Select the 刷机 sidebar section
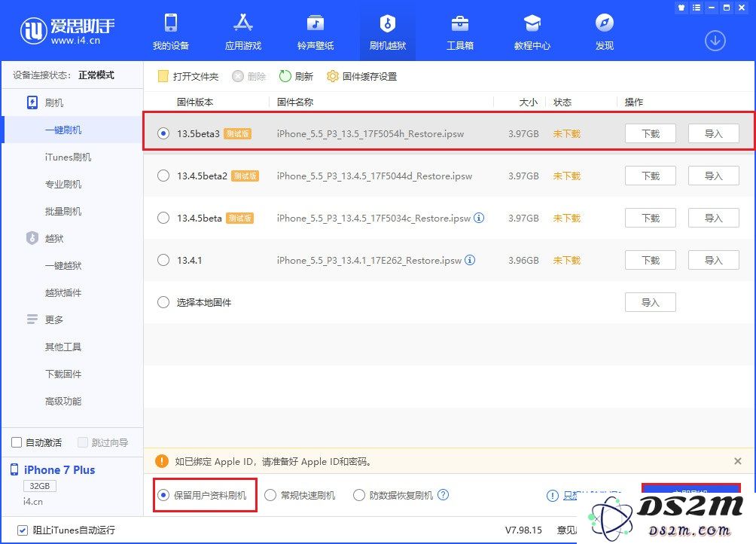756x544 pixels. coord(45,102)
